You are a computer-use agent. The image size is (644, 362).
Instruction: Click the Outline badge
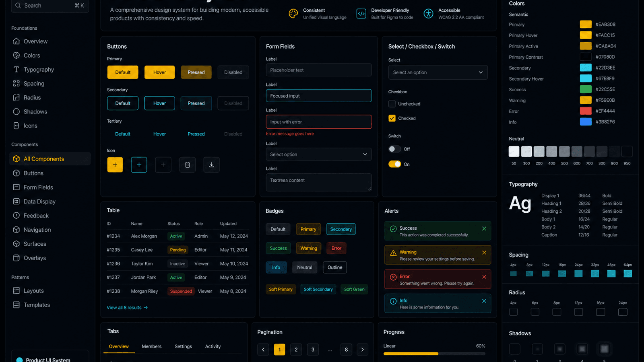point(335,267)
